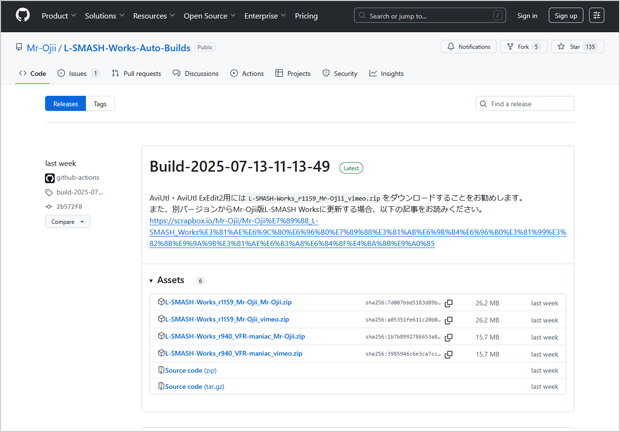Viewport: 620px width, 432px height.
Task: Open the Actions tab
Action: (247, 74)
